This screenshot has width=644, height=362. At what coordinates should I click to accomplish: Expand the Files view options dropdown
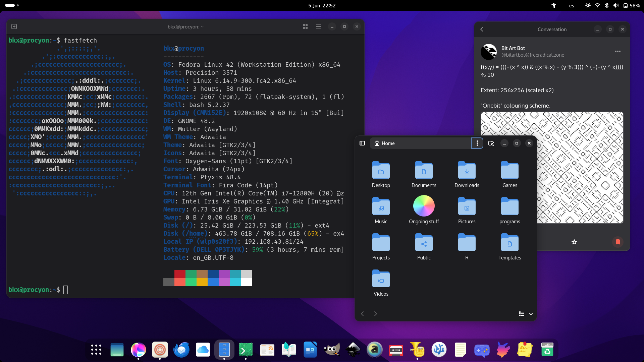531,314
